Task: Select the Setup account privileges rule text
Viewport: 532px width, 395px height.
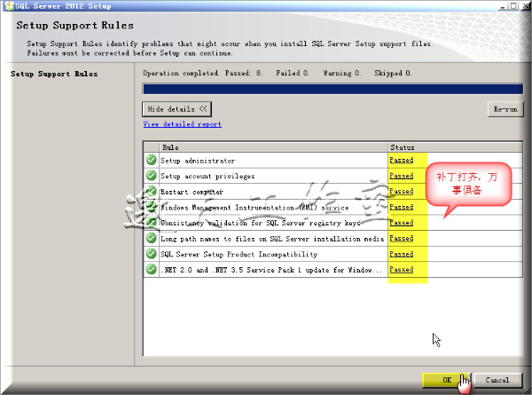Action: [x=207, y=177]
